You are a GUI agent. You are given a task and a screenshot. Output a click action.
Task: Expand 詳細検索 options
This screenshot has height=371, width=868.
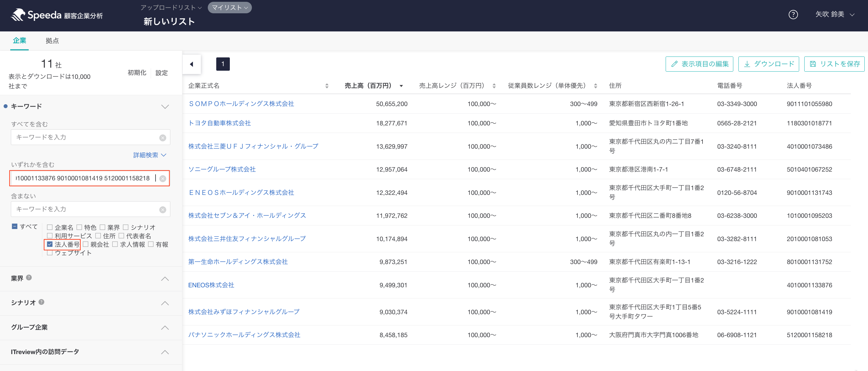click(x=149, y=155)
